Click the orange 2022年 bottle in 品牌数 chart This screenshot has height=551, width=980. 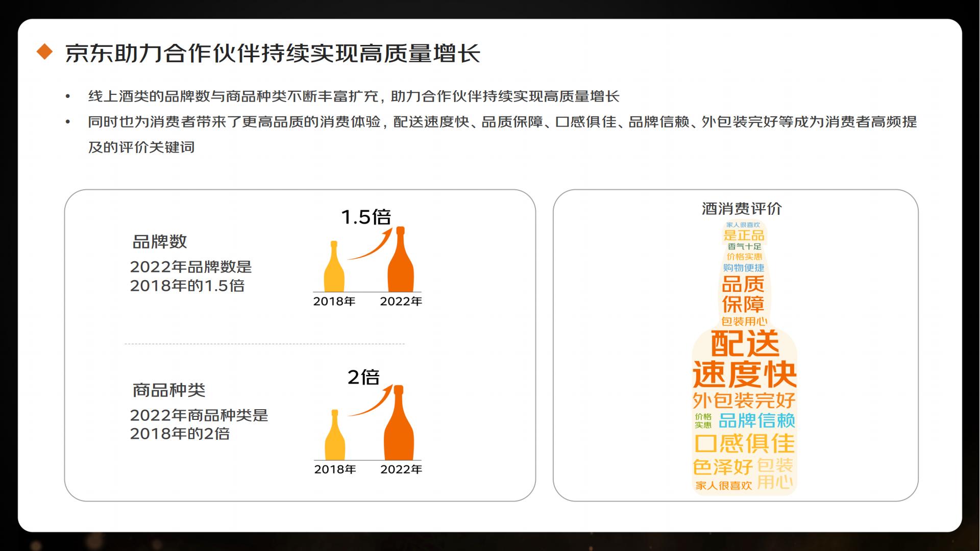(401, 259)
